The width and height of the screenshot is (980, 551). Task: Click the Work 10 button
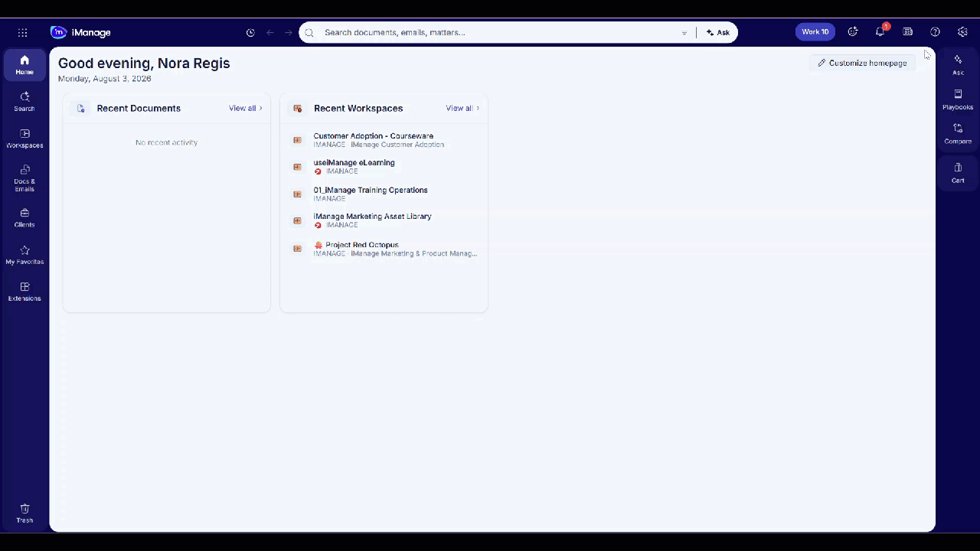pyautogui.click(x=815, y=32)
